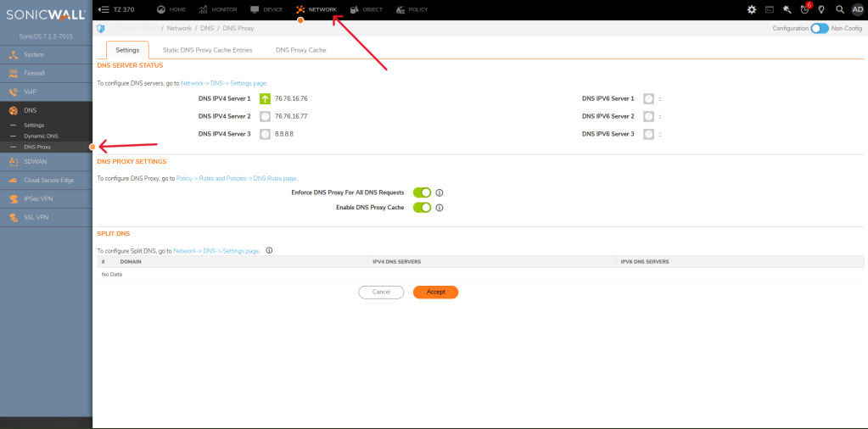Expand the IPSec VPN sidebar section
The image size is (868, 429).
[x=38, y=198]
